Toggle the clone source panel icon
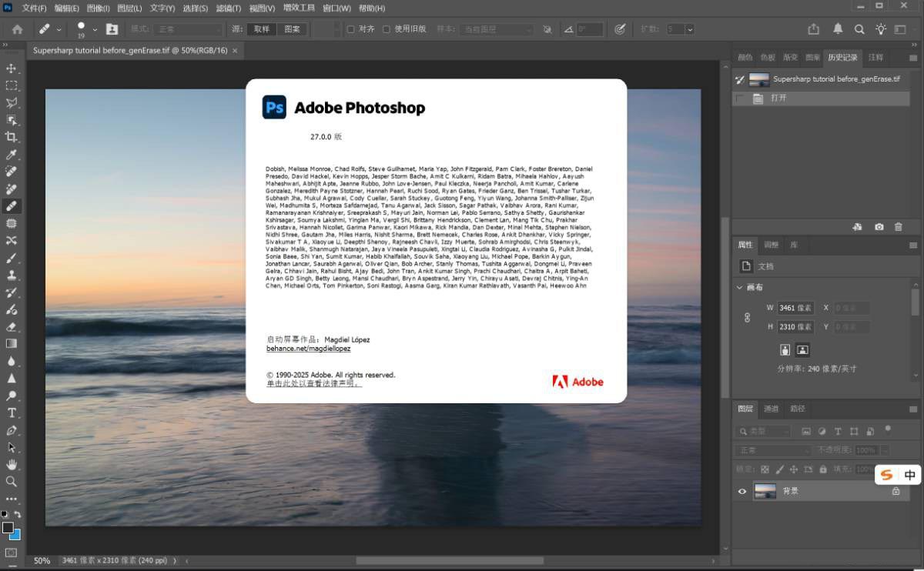The height and width of the screenshot is (571, 924). click(x=112, y=29)
